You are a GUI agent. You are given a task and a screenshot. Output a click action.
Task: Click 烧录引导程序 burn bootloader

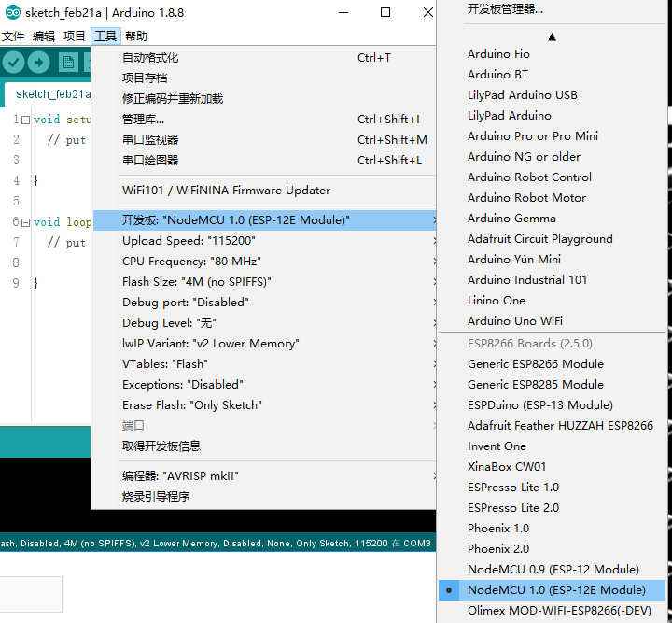coord(264,497)
